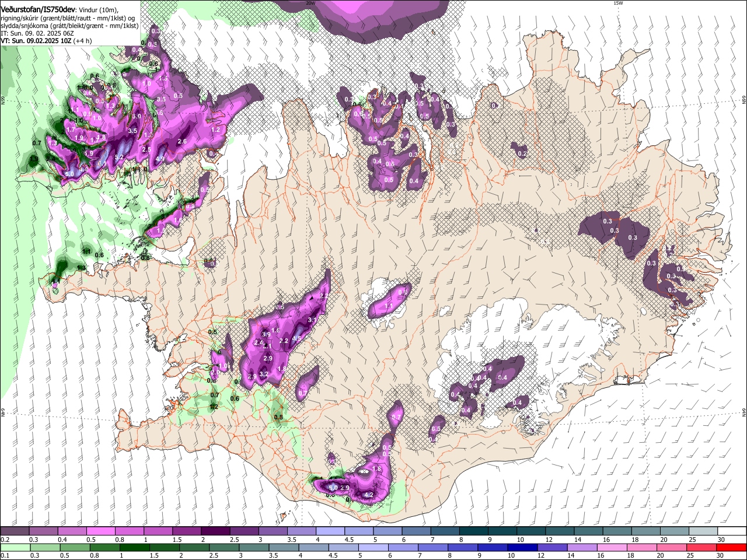Click the '4.2' precipitation value near the south coast
The height and width of the screenshot is (560, 747).
[368, 495]
